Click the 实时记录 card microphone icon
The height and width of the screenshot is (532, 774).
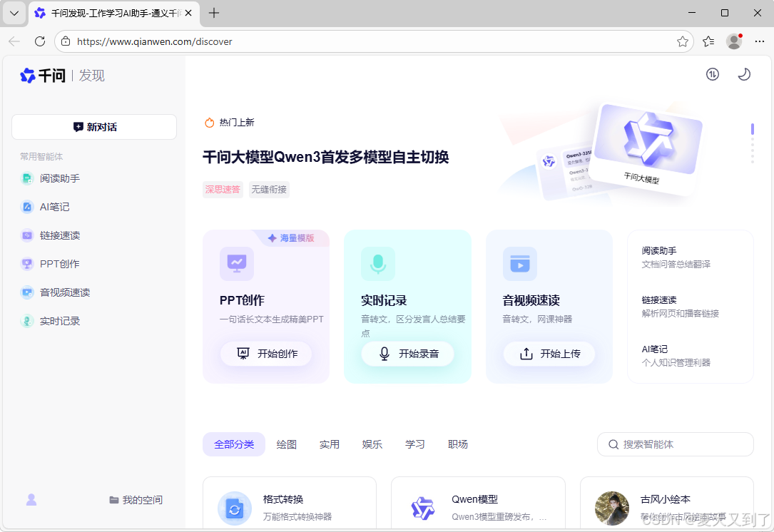(378, 264)
